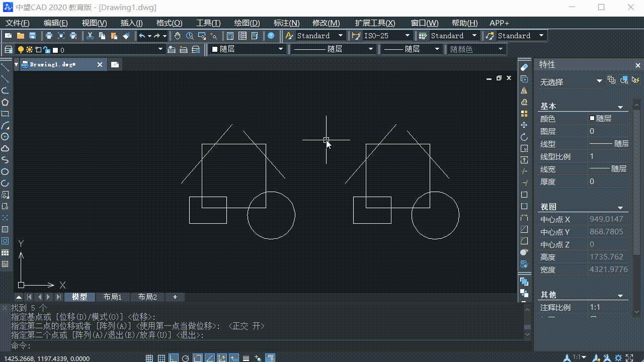Image resolution: width=644 pixels, height=362 pixels.
Task: Open the 绘图(D) menu
Action: coord(247,23)
